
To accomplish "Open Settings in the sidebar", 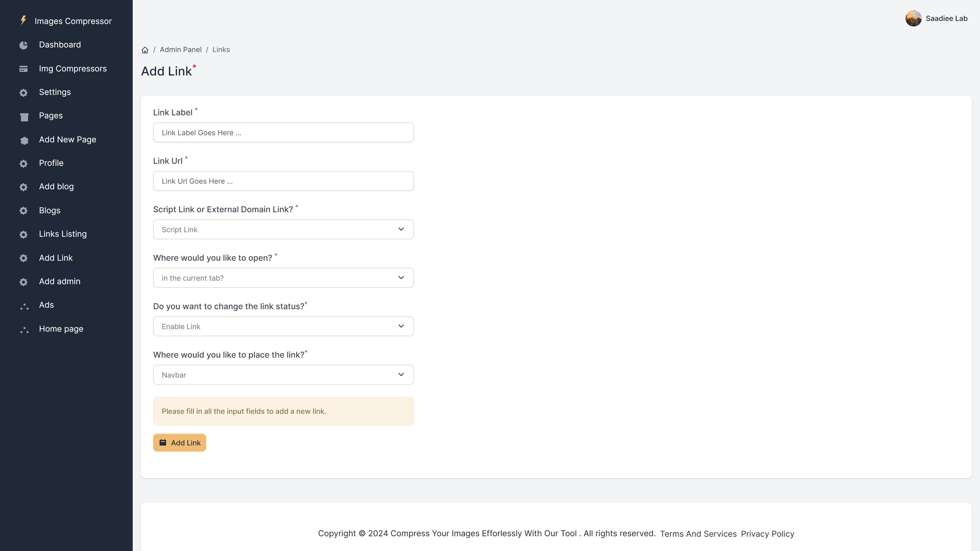I will [55, 92].
